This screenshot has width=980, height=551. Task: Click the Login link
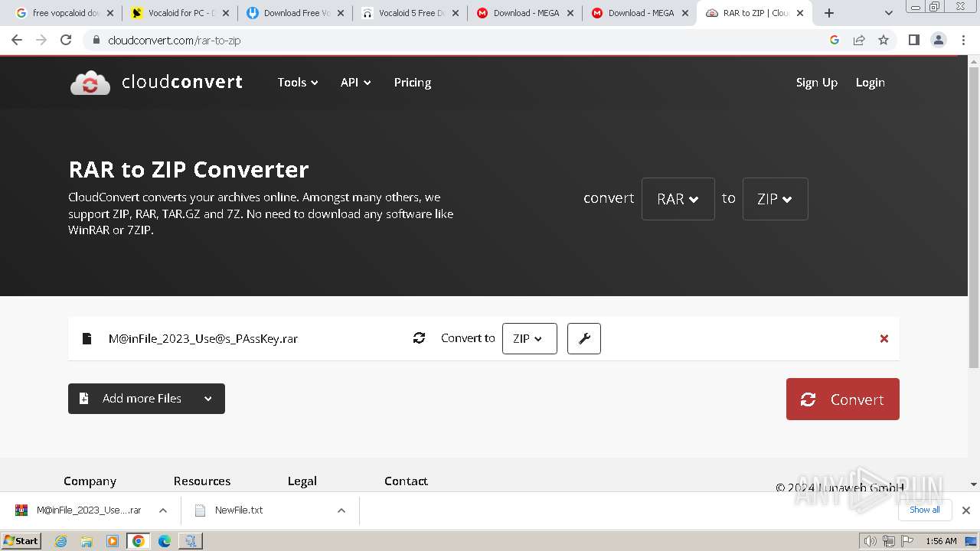[871, 82]
